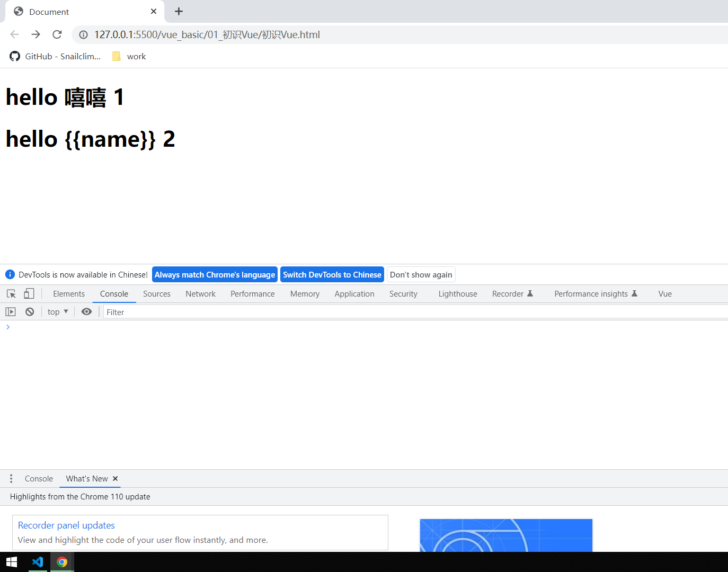Open the Network panel tab

pos(201,294)
